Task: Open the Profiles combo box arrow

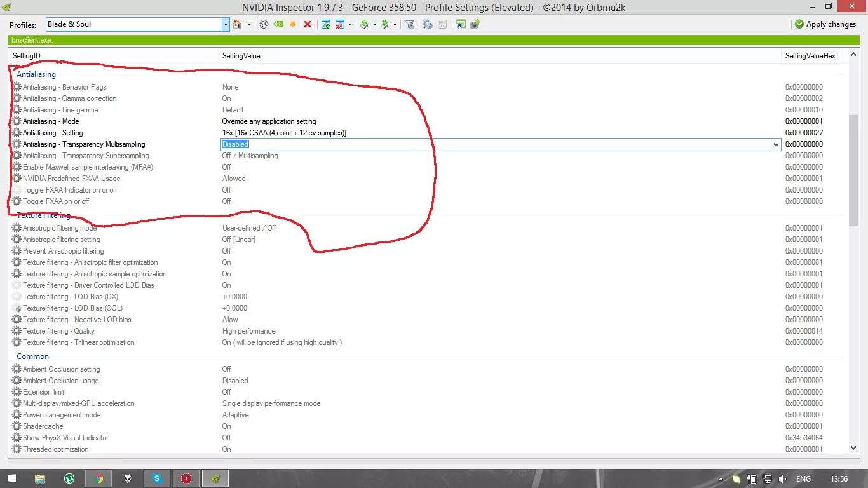Action: click(x=226, y=24)
